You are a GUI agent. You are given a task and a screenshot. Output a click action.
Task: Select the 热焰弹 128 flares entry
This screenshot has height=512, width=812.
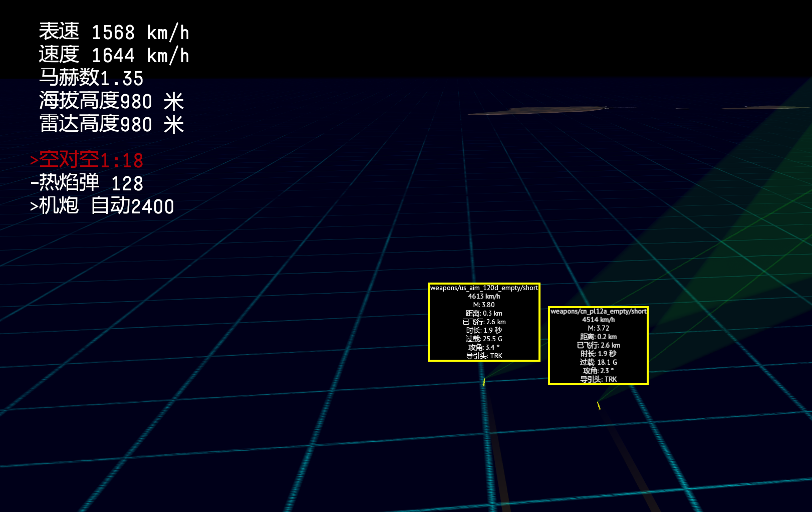pyautogui.click(x=87, y=183)
